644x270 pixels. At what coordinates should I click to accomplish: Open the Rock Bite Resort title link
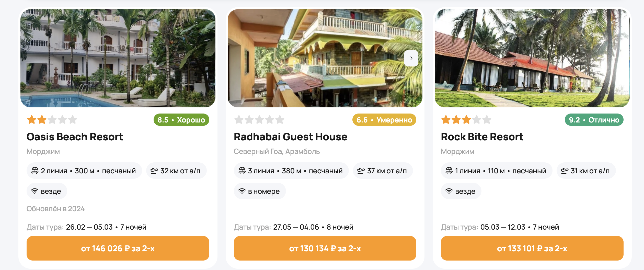pos(482,137)
